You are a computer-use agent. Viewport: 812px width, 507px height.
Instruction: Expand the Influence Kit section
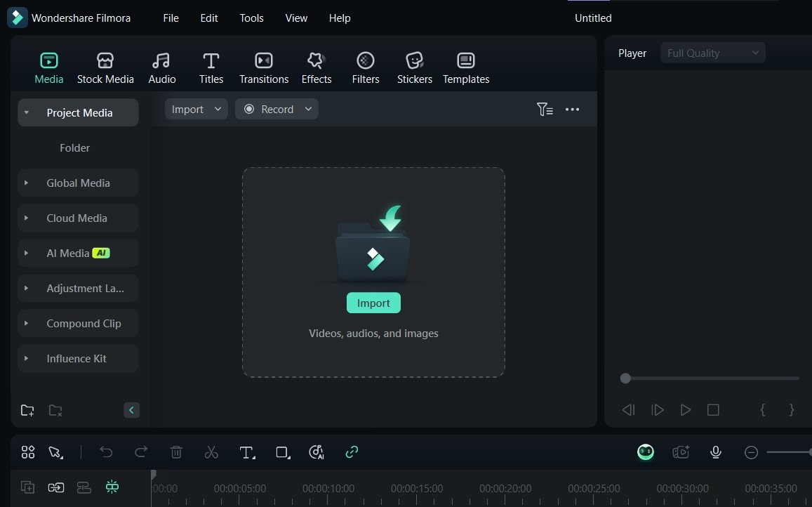point(26,358)
